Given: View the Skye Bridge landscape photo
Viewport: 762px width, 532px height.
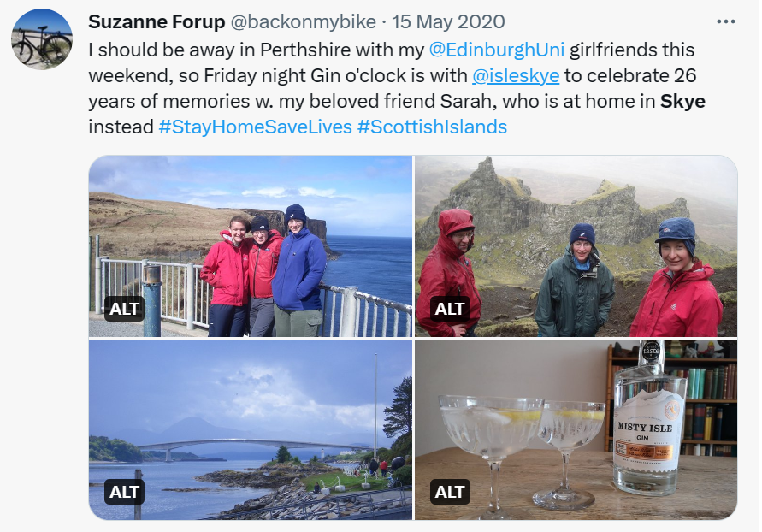Looking at the screenshot, I should coord(251,429).
